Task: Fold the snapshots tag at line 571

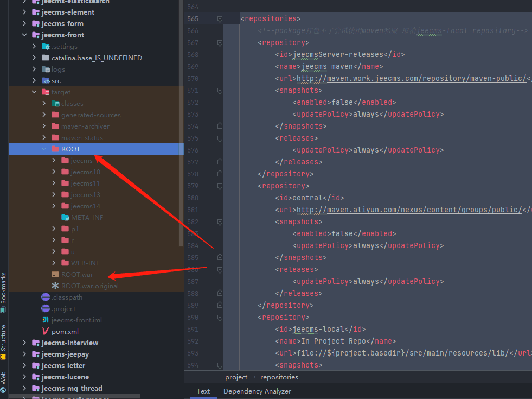Action: 220,91
